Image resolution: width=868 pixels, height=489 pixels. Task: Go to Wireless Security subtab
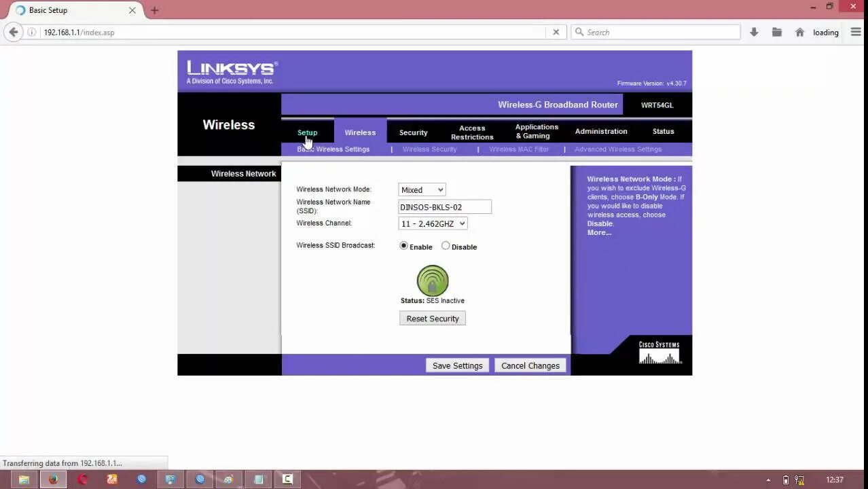[x=430, y=149]
